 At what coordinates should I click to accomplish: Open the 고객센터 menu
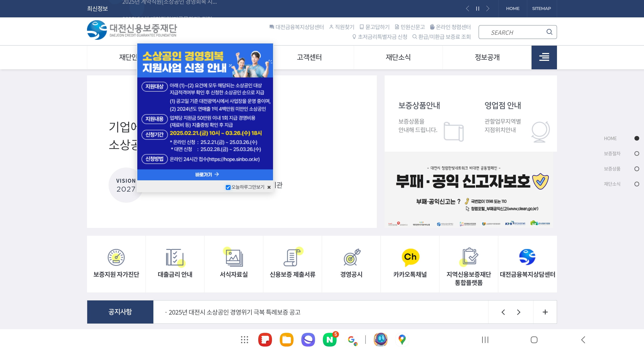pyautogui.click(x=309, y=57)
